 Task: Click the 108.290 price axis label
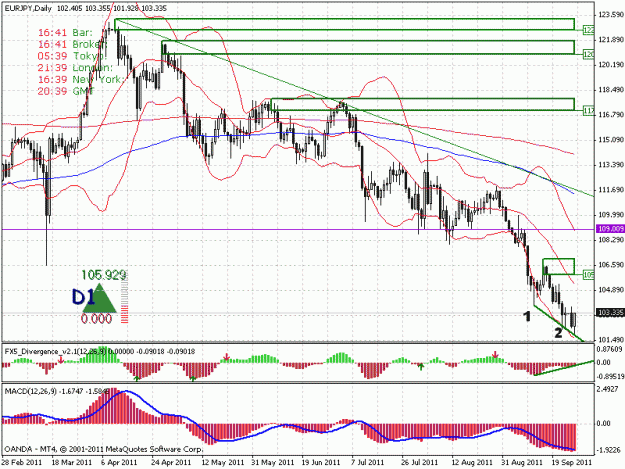coord(611,239)
